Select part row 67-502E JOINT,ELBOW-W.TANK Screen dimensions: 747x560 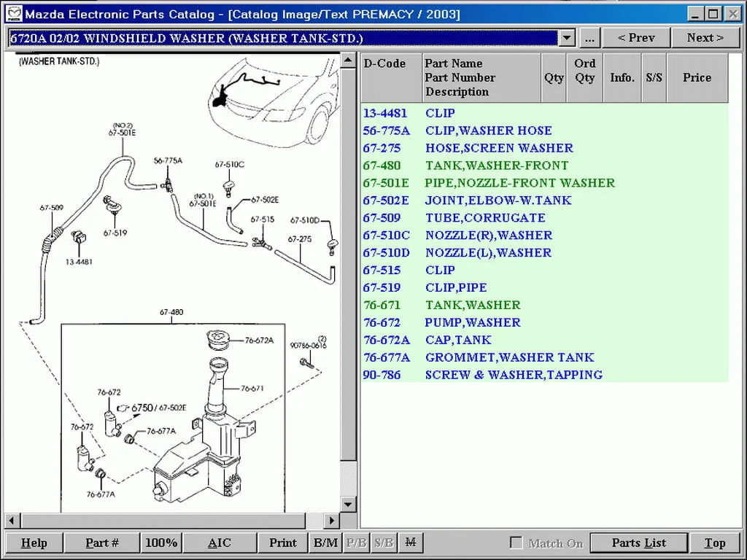(544, 201)
